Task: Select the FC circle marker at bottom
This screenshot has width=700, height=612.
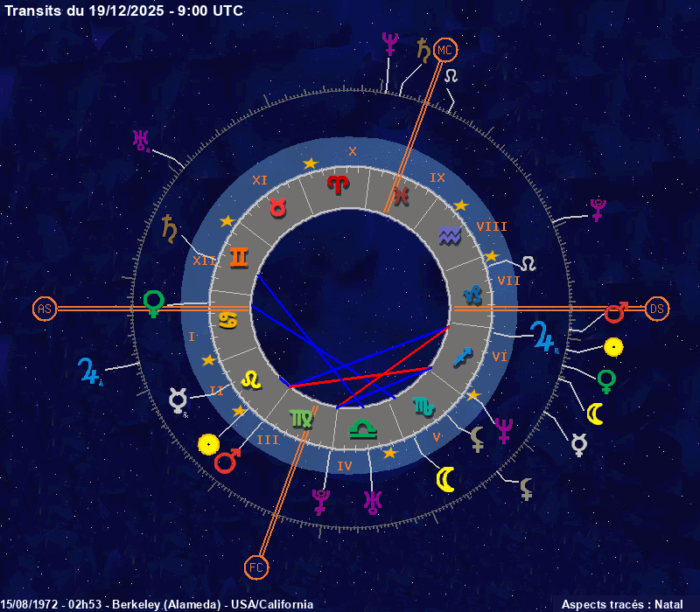Action: tap(255, 567)
